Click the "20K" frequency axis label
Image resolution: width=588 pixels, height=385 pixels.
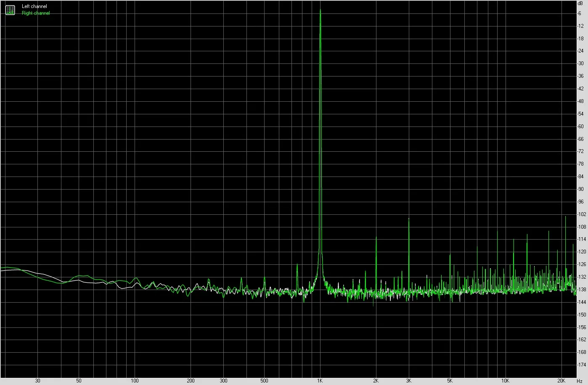[x=562, y=381]
